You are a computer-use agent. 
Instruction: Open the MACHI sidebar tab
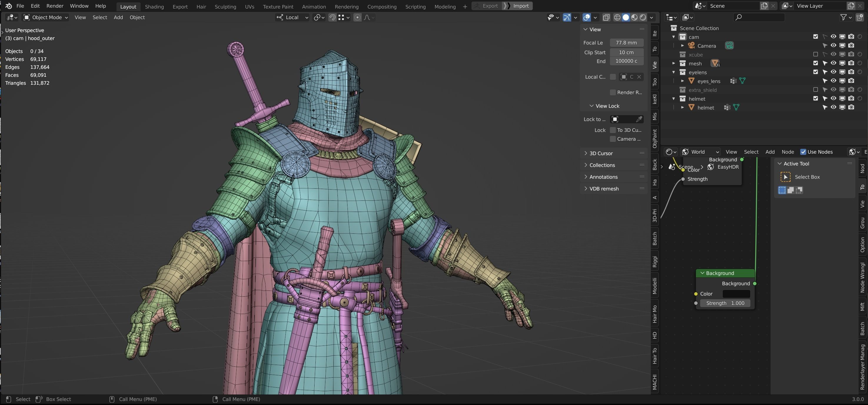[x=654, y=382]
